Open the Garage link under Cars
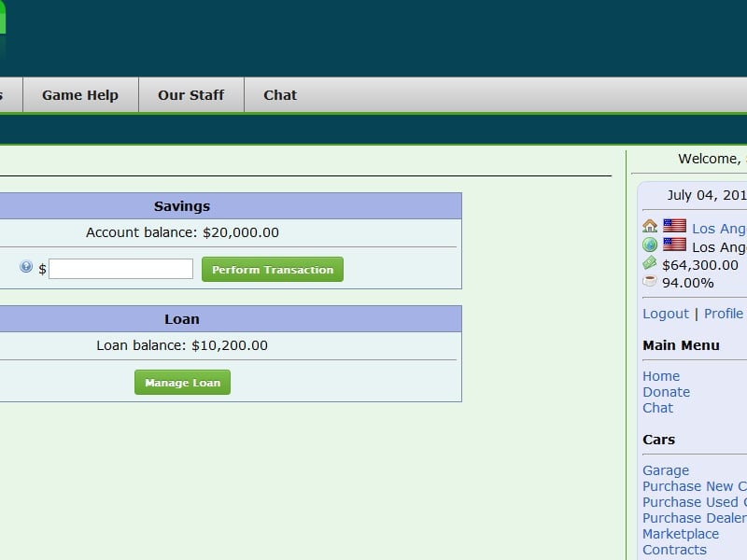The image size is (747, 560). pos(665,469)
